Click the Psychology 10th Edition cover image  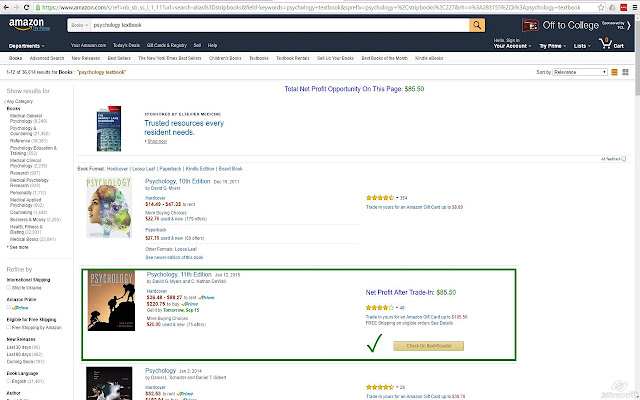[109, 208]
